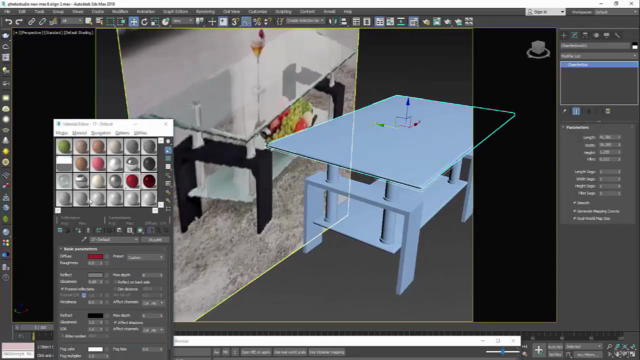640x360 pixels.
Task: Toggle Smooth checkbox in Parameters
Action: [574, 203]
